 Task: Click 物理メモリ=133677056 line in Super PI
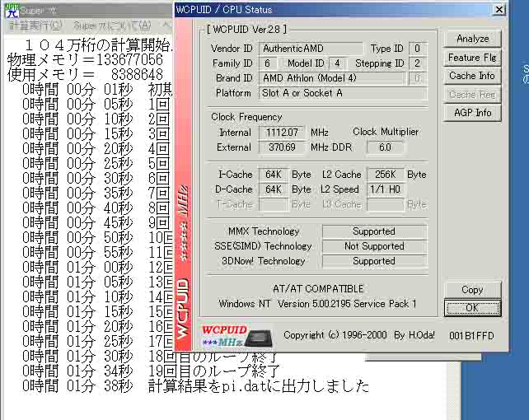tap(85, 60)
